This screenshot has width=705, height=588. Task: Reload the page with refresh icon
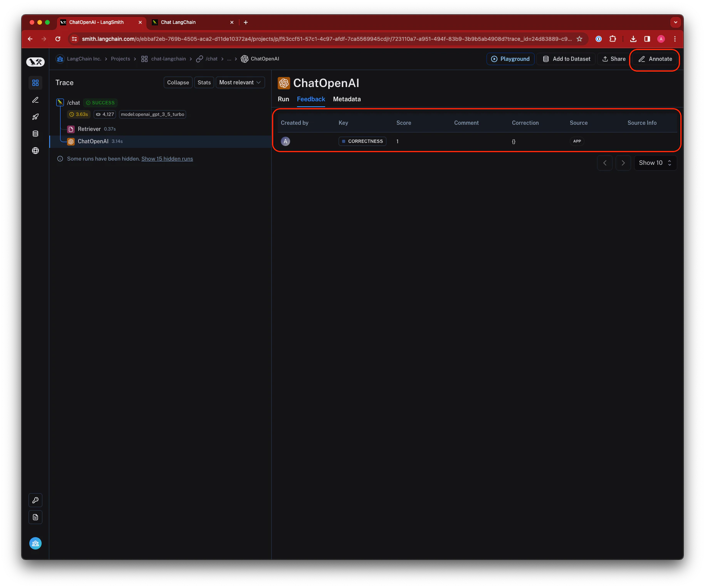coord(58,39)
